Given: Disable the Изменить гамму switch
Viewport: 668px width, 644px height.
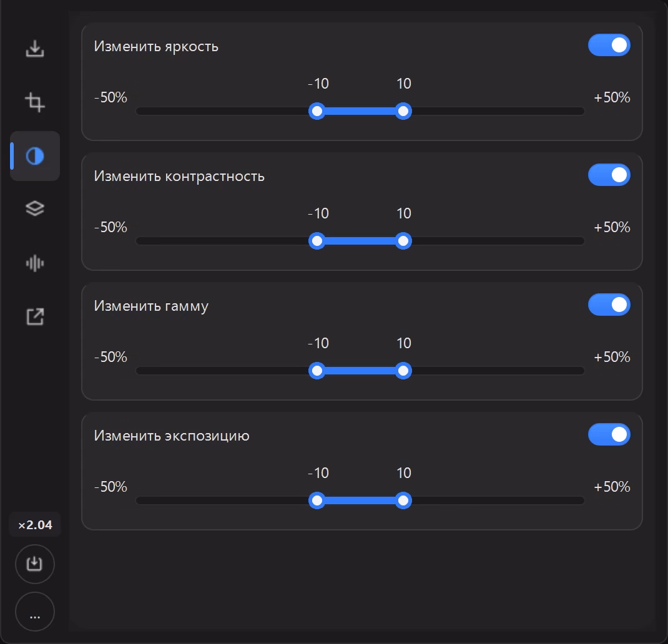Looking at the screenshot, I should click(609, 305).
